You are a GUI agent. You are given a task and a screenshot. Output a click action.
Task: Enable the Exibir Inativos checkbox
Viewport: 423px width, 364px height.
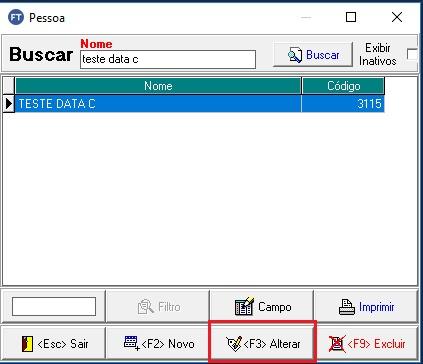pos(412,54)
